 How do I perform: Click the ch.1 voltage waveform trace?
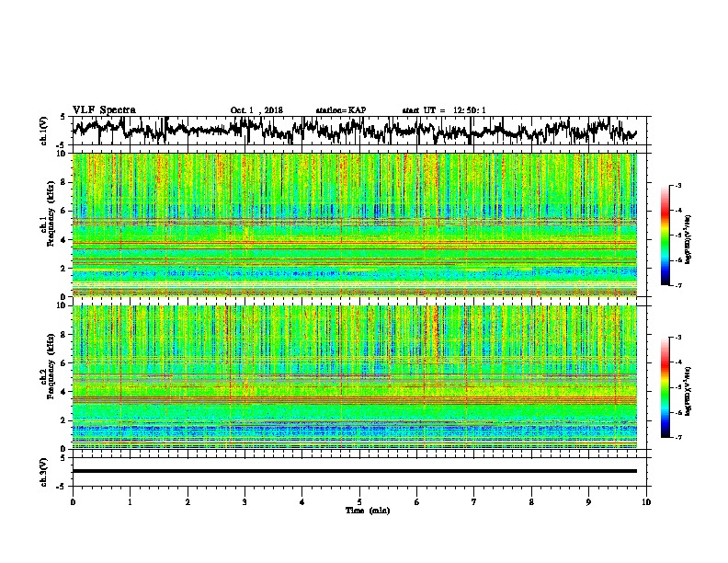tap(354, 130)
